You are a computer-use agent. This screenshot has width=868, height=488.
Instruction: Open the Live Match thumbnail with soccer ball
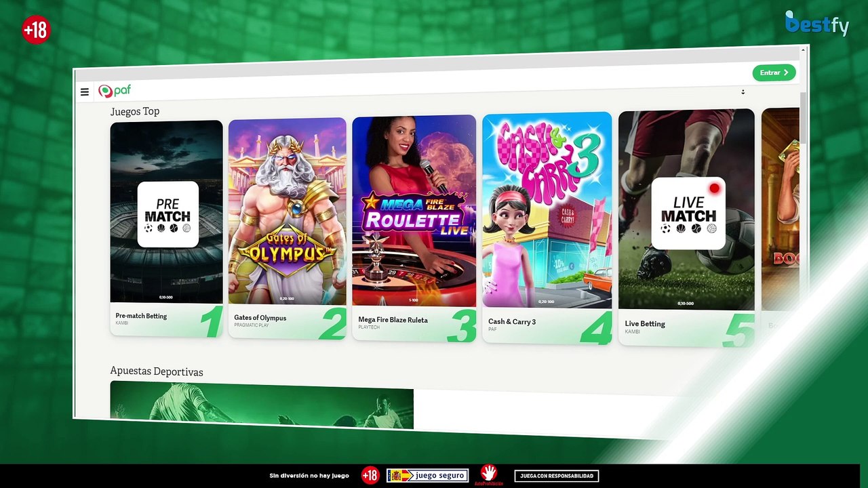[686, 209]
